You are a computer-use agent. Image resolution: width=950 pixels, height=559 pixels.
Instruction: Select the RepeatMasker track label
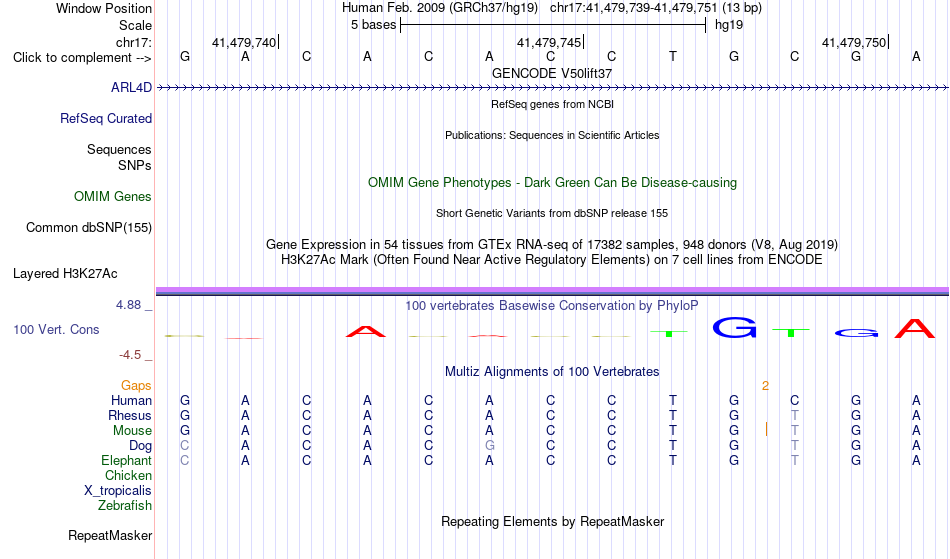click(x=110, y=535)
